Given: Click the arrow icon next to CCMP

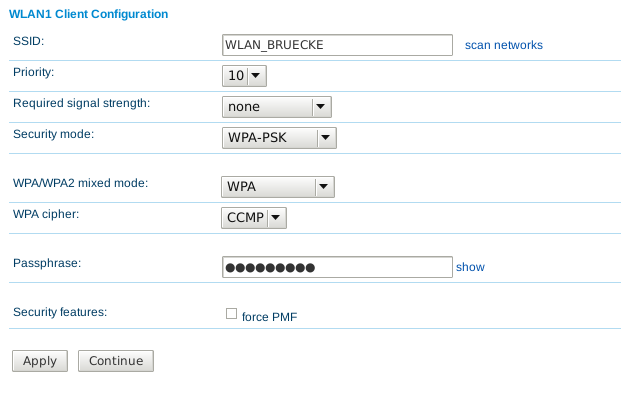Looking at the screenshot, I should point(276,217).
